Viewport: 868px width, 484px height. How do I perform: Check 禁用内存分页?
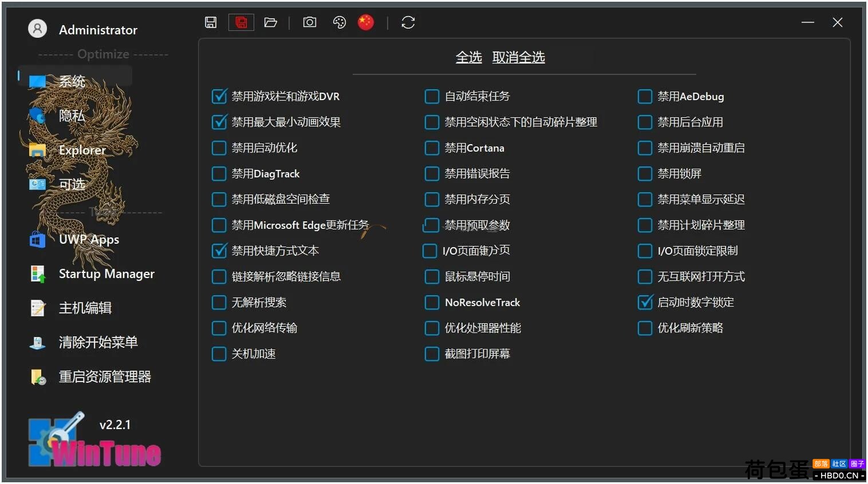pos(432,199)
